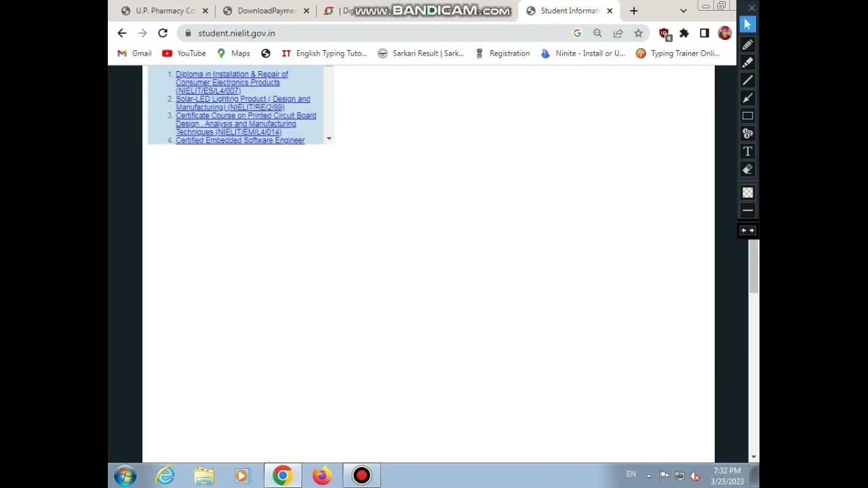Open the English Typing Tutor bookmark
This screenshot has height=488, width=868.
324,54
